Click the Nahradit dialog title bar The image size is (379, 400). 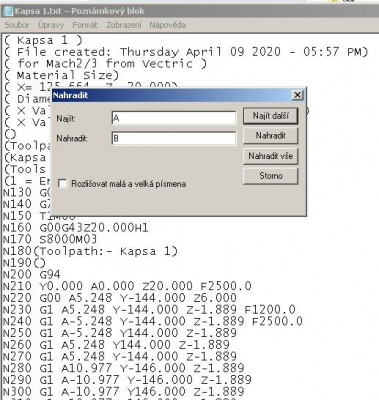(x=171, y=95)
